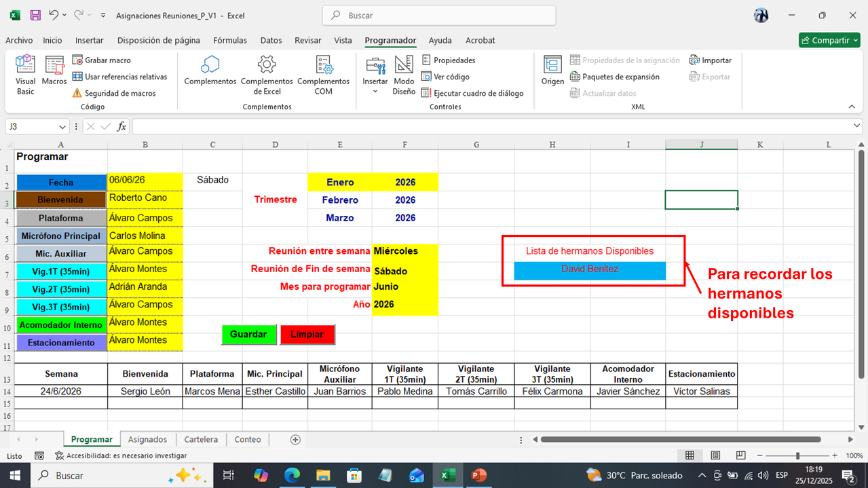Select the David Benitez blue cell
This screenshot has width=868, height=488.
pos(590,270)
